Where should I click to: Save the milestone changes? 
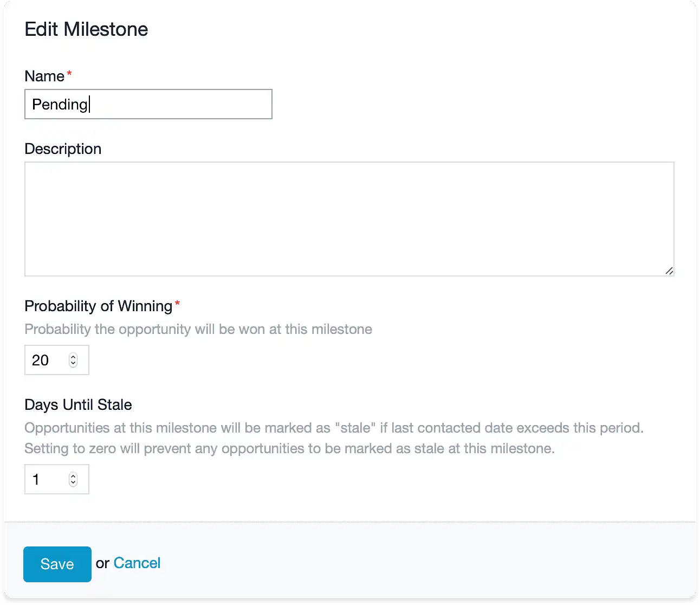pos(57,564)
